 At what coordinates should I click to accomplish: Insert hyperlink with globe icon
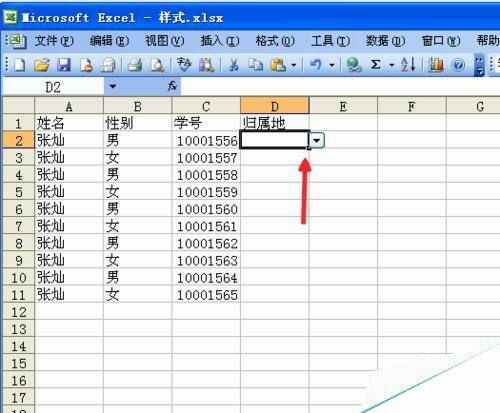click(354, 64)
